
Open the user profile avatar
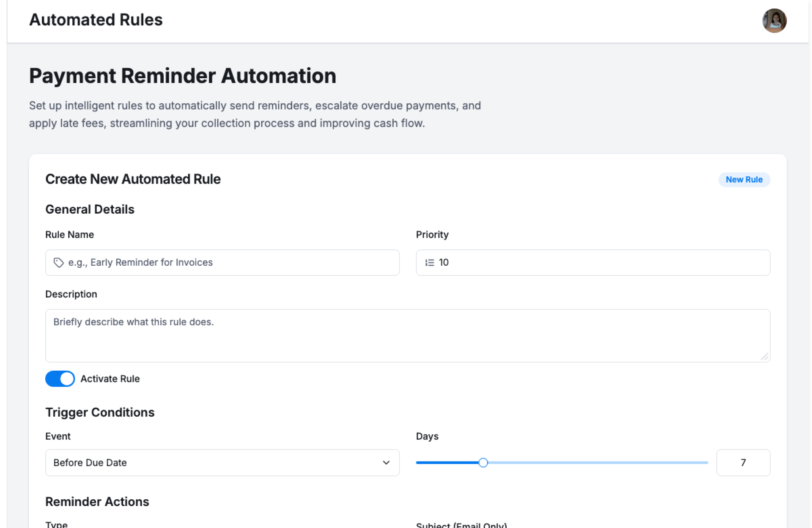pos(774,20)
